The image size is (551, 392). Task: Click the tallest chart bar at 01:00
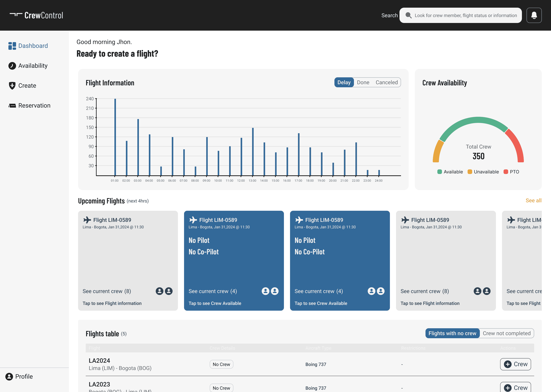point(115,137)
